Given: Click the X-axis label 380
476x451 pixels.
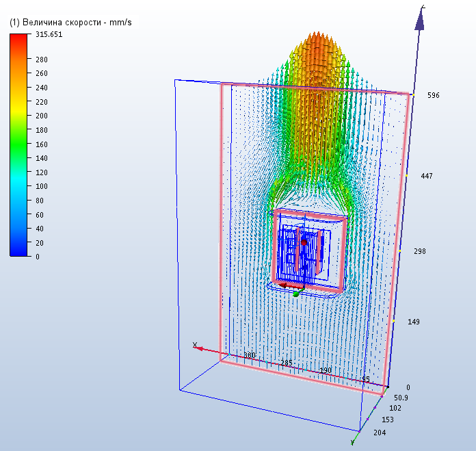Looking at the screenshot, I should coord(250,355).
